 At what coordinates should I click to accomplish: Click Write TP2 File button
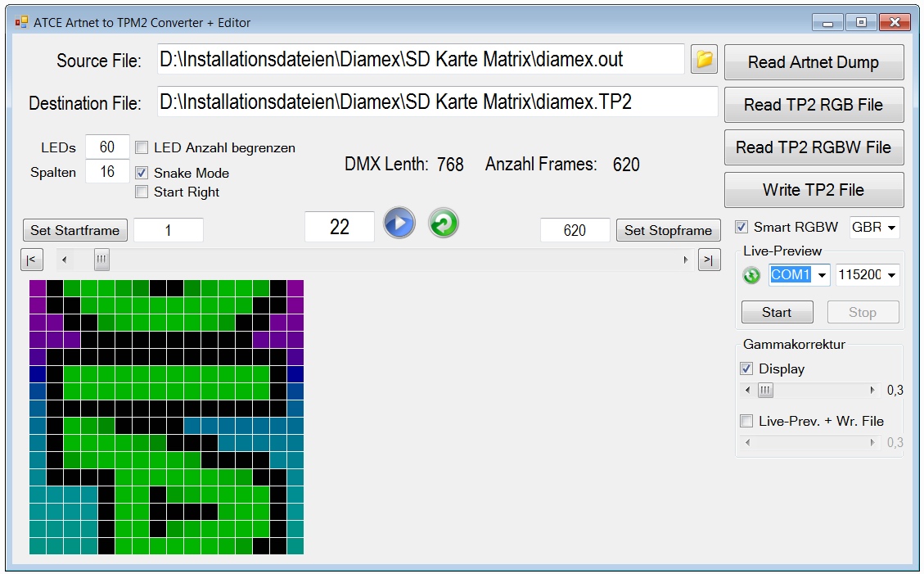[814, 190]
